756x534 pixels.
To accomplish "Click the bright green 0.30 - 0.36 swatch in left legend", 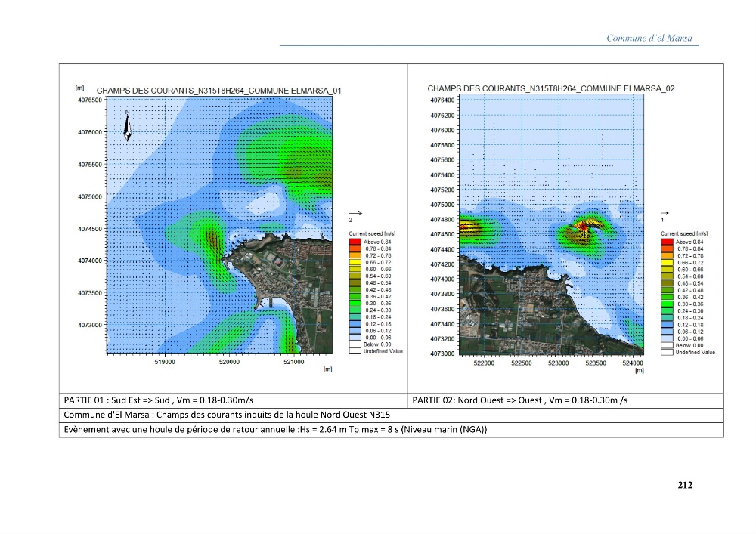I will click(x=355, y=304).
